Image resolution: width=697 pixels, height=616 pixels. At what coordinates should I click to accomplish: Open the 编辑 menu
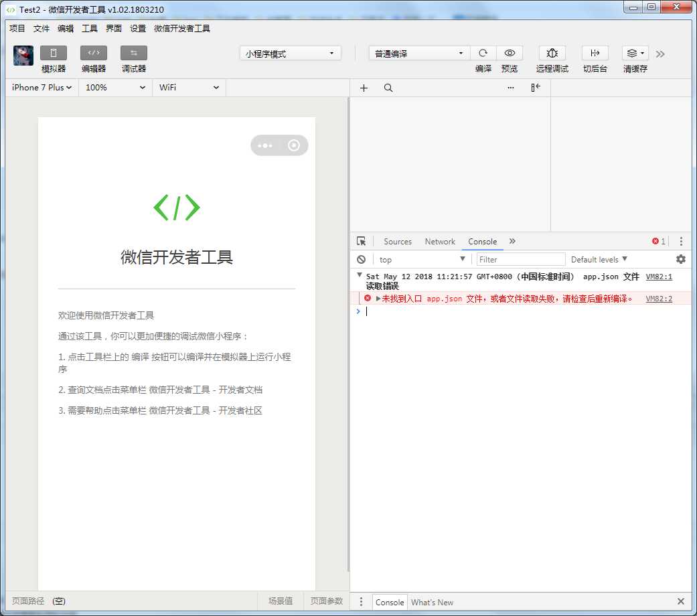[66, 28]
